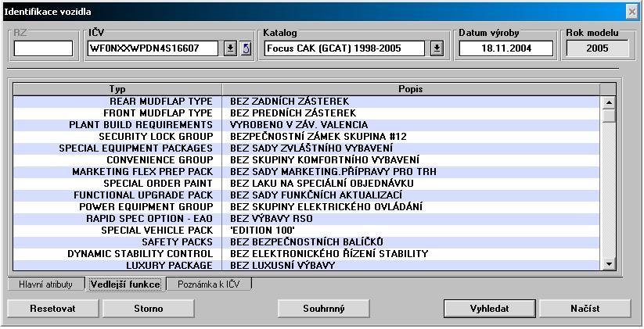Click the Katalog field showing Focus CAK
Screen dimensions: 644x329
[346, 48]
